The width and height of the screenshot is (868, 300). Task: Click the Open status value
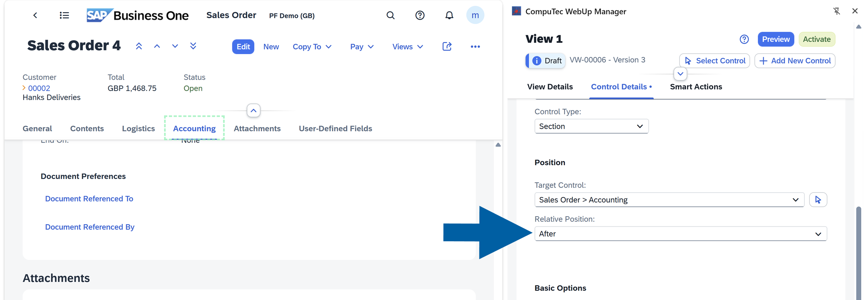coord(193,88)
